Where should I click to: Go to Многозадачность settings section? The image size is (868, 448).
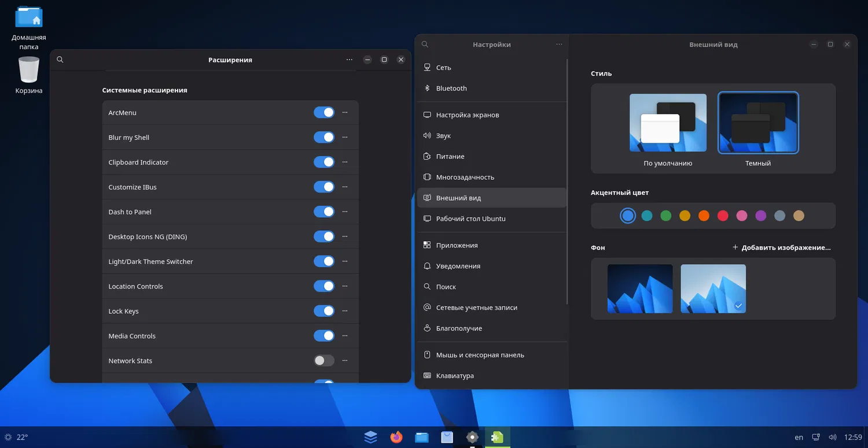(x=465, y=177)
